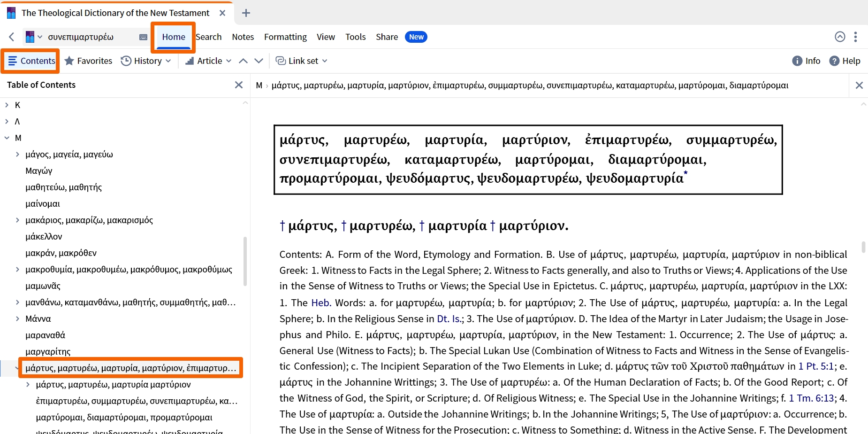Select the μαμωνᾶς entry
This screenshot has height=434, width=868.
(43, 286)
